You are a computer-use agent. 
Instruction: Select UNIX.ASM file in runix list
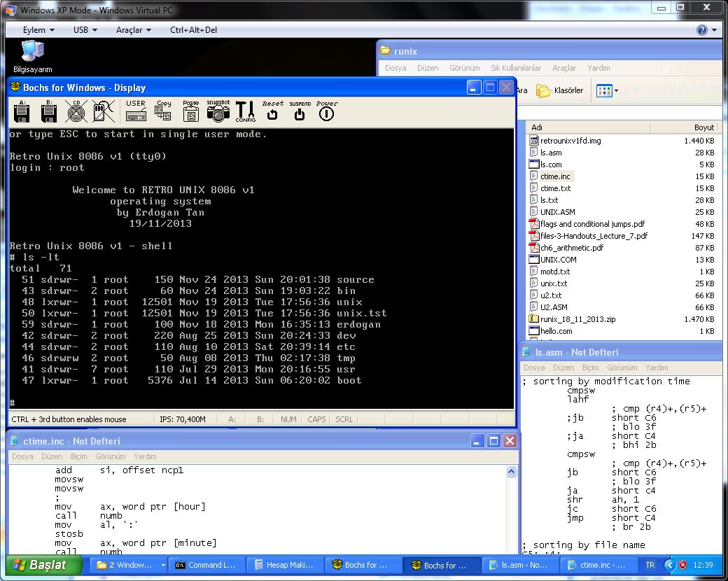point(552,212)
